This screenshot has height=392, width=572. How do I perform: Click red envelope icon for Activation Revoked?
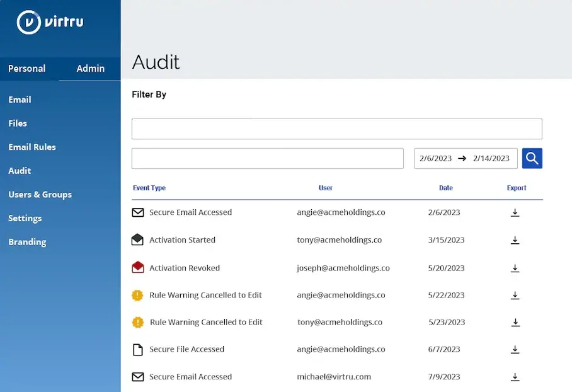click(138, 267)
